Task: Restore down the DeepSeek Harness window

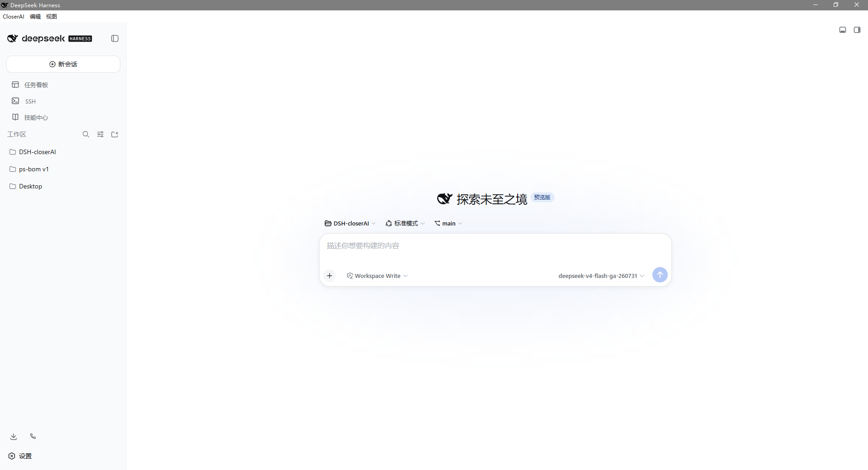Action: tap(836, 5)
